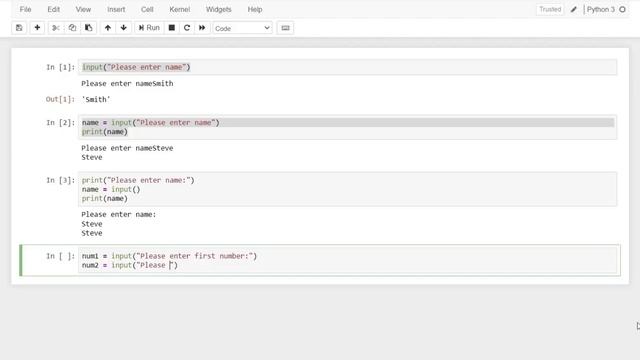
Task: Move selected cell up arrow
Action: pos(108,28)
